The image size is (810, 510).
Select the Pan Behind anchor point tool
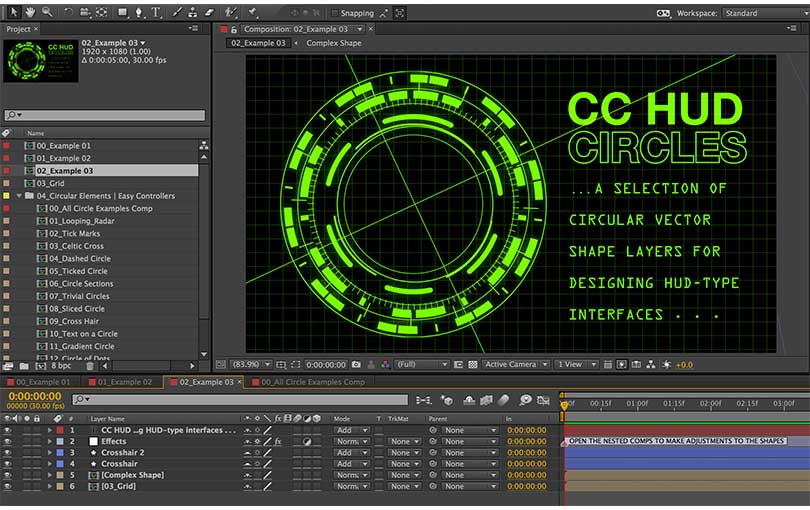point(102,12)
